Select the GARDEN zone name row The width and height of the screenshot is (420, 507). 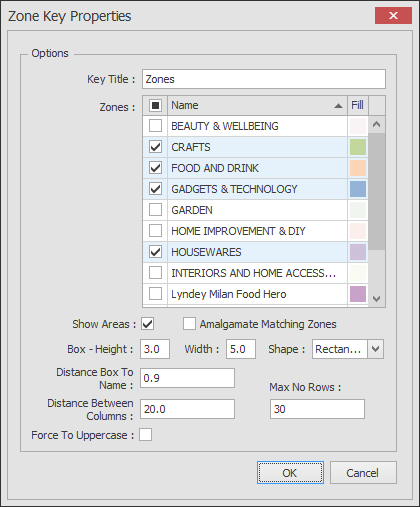coord(257,210)
